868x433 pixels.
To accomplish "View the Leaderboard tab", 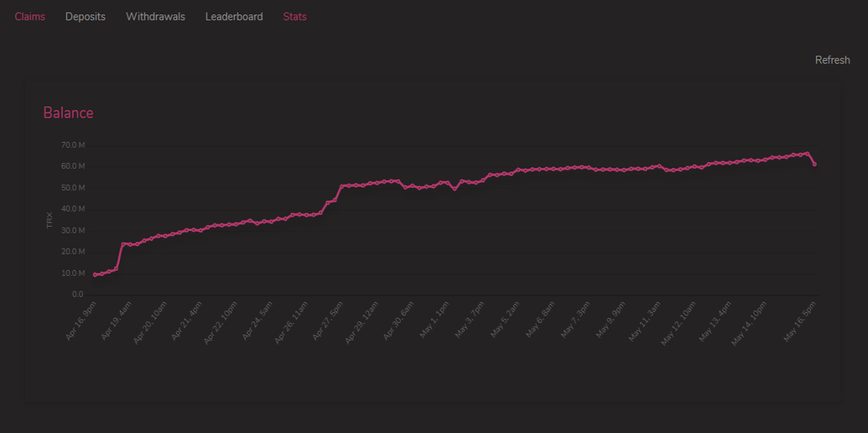I will click(x=234, y=17).
